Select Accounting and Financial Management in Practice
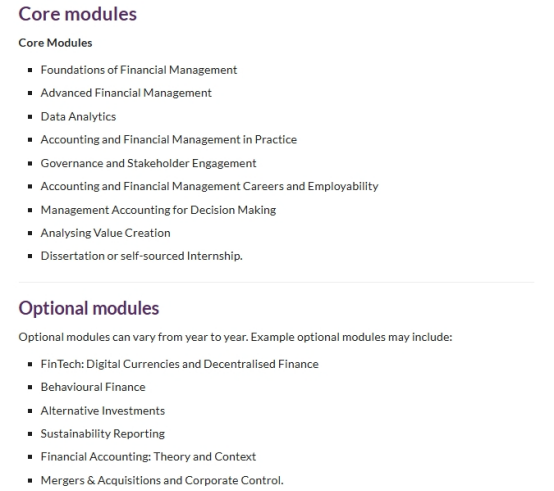This screenshot has height=491, width=554. pyautogui.click(x=169, y=140)
